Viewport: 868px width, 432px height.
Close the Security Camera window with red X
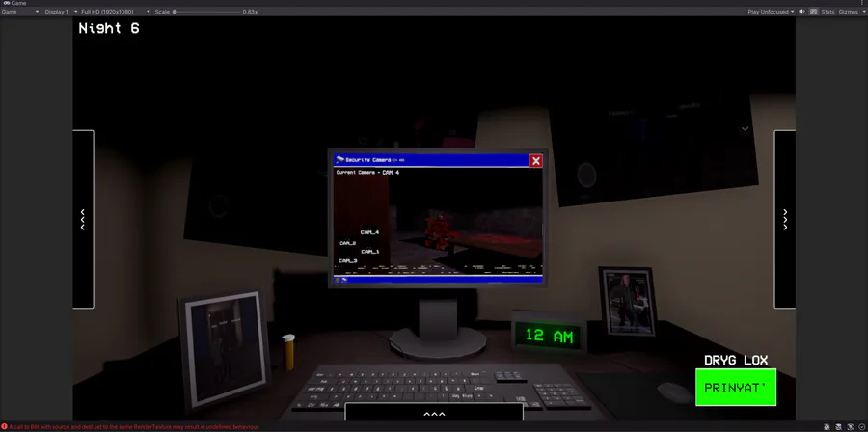click(535, 161)
